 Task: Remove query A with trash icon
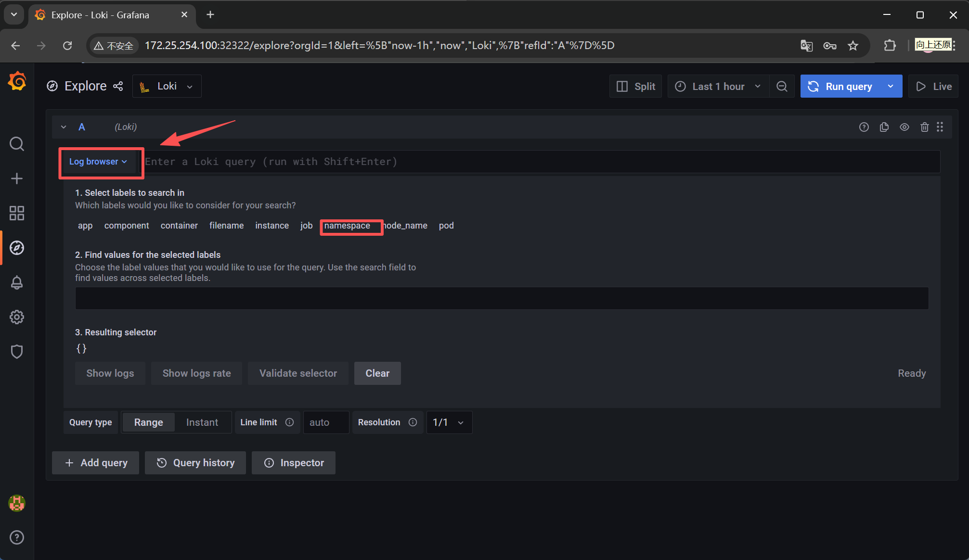coord(925,127)
